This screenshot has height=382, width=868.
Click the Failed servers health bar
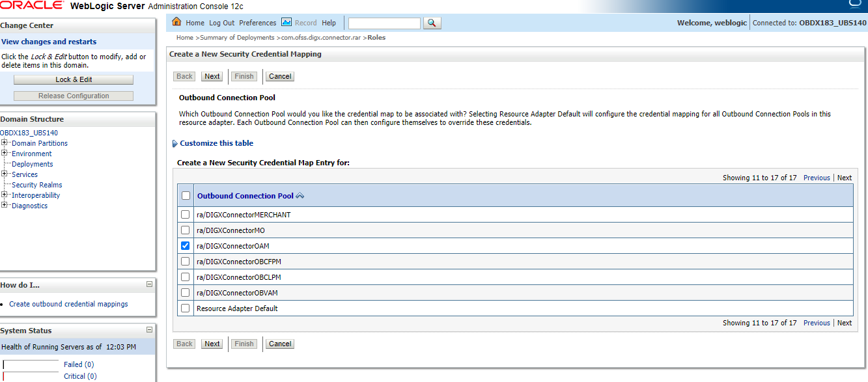[x=31, y=365]
